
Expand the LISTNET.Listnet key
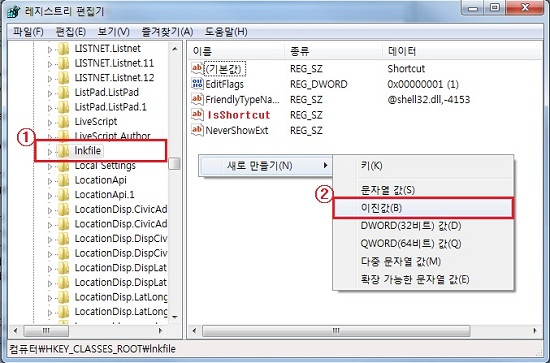click(x=50, y=50)
